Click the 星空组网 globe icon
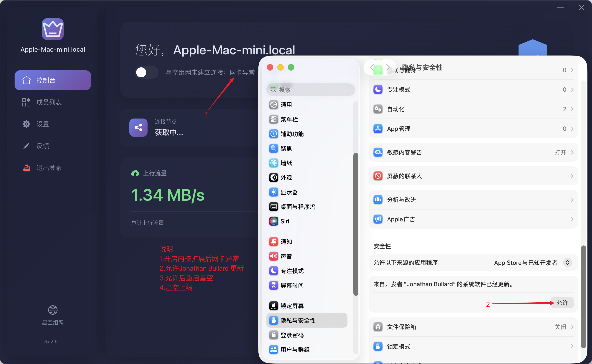The width and height of the screenshot is (592, 364). tap(53, 310)
